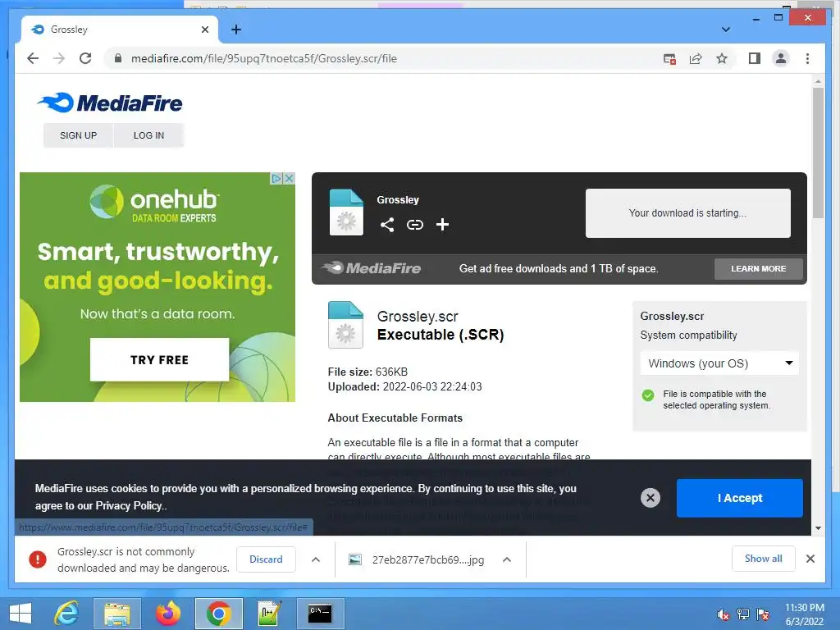Screen dimensions: 840x630
Task: Click the forward navigation arrow
Action: click(x=59, y=58)
